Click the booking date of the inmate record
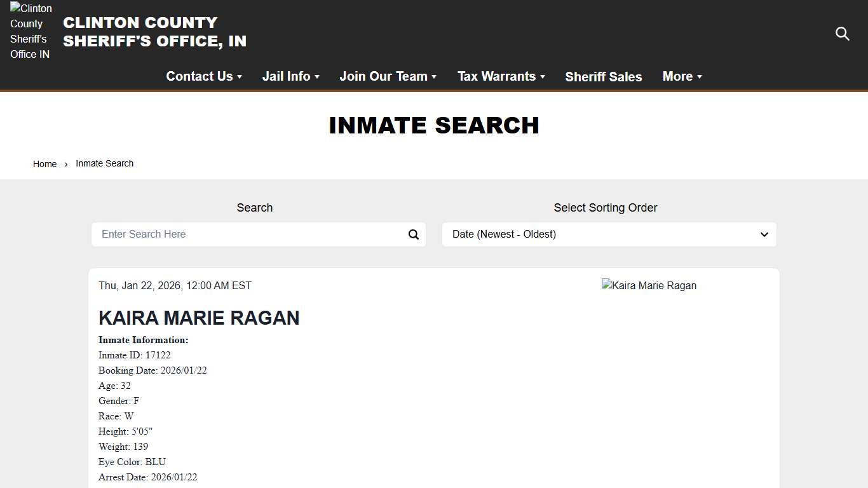868x488 pixels. point(153,370)
